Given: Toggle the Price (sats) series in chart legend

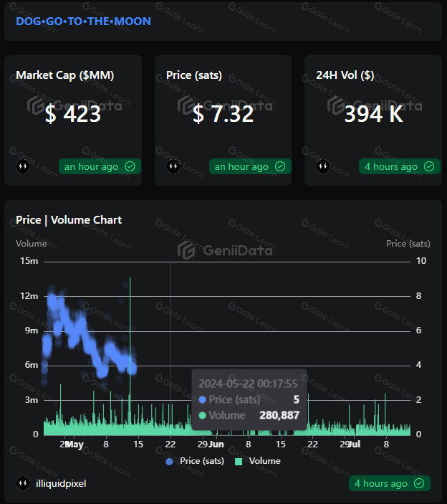Looking at the screenshot, I should (195, 461).
